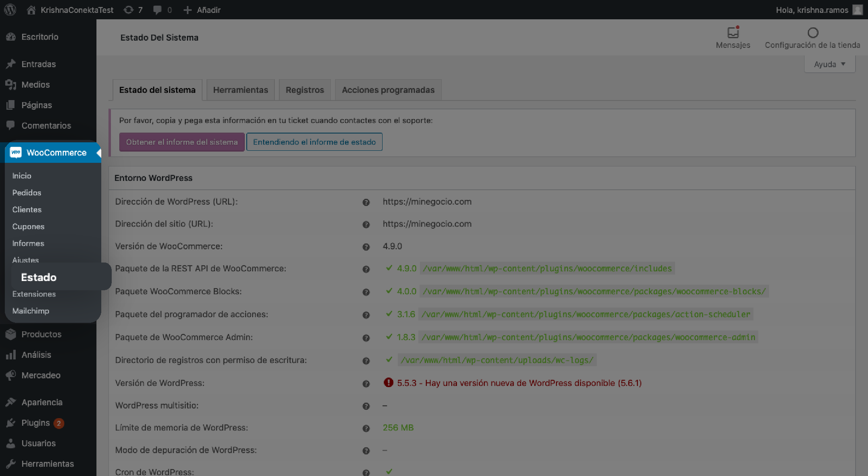Open Extensiones in WooCommerce submenu
This screenshot has width=868, height=476.
pyautogui.click(x=34, y=294)
